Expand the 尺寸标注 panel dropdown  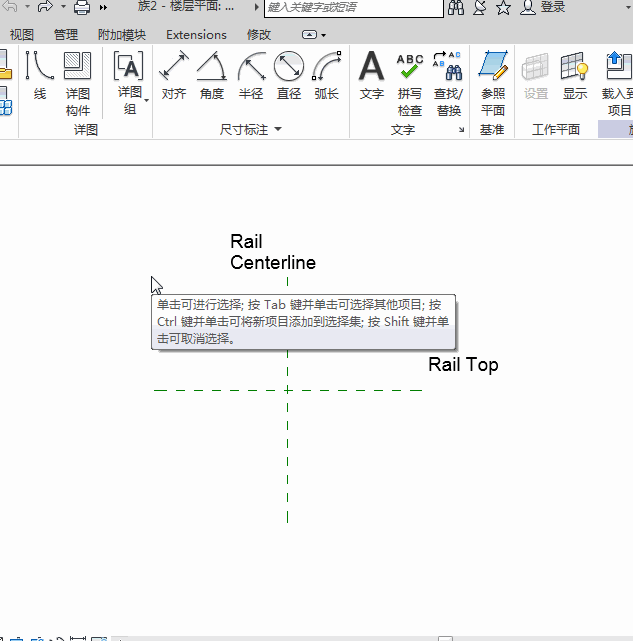click(278, 130)
